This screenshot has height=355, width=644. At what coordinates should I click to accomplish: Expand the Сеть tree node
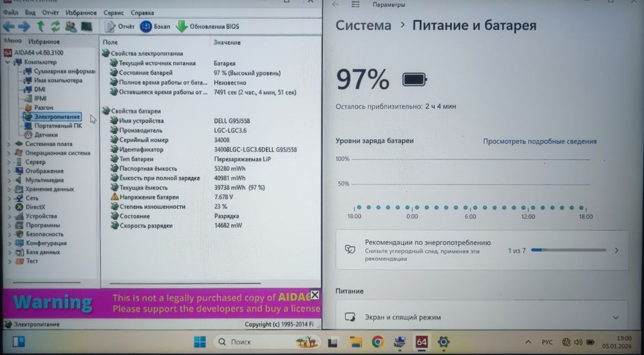(x=9, y=198)
